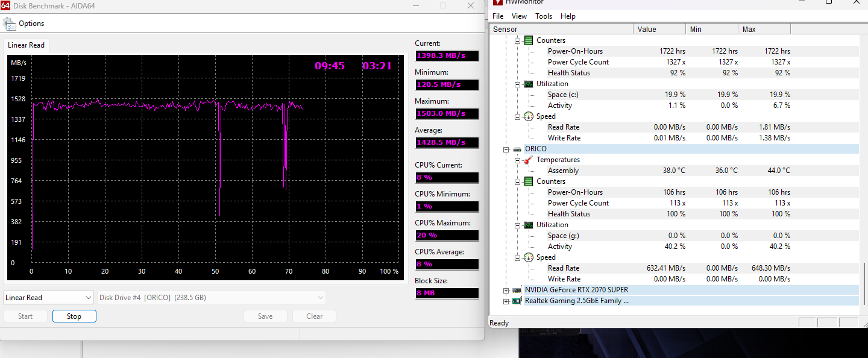The image size is (868, 358).
Task: Click the Ready status bar text
Action: click(499, 323)
